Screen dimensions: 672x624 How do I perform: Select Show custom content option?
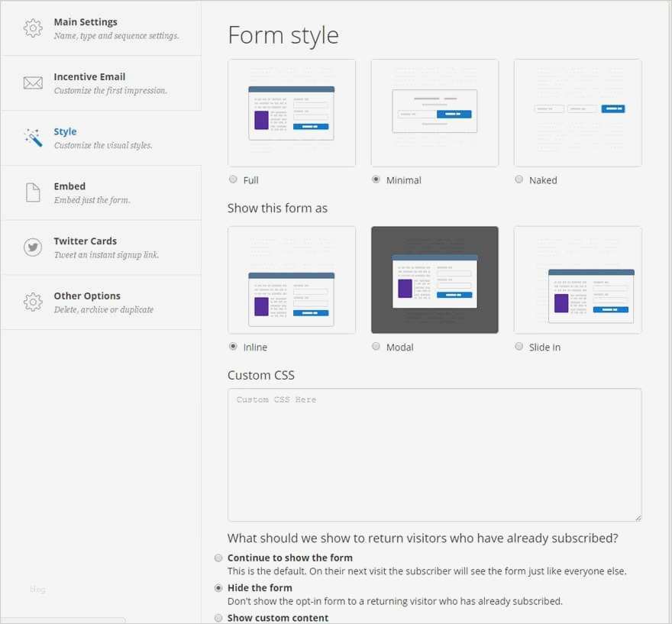219,617
